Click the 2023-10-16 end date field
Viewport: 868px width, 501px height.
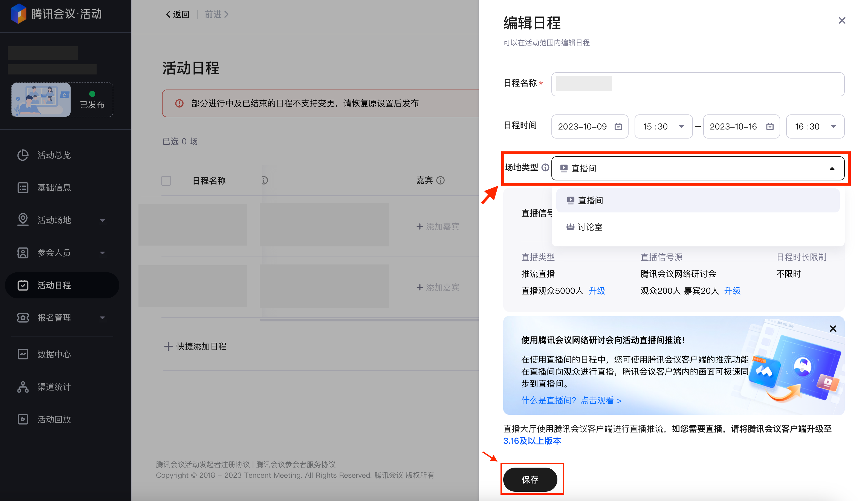pyautogui.click(x=742, y=126)
